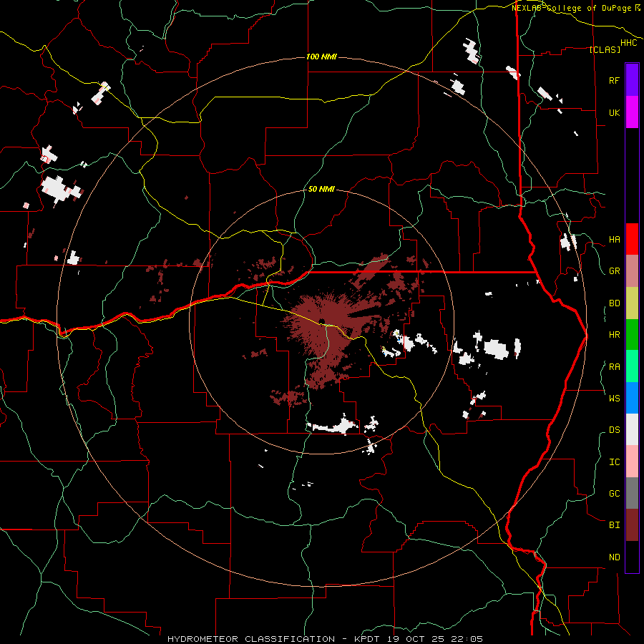Click the KPDT radar site identifier
Image resolution: width=644 pixels, height=644 pixels.
(x=366, y=639)
